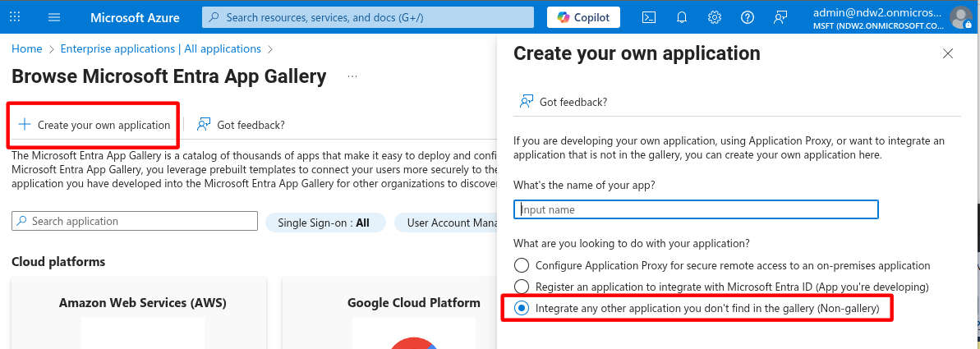Viewport: 980px width, 349px height.
Task: Open Enterprise applications breadcrumb link
Action: [x=161, y=48]
